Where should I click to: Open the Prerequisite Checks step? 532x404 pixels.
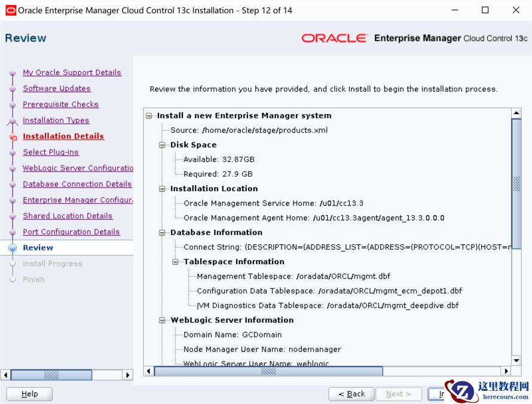[x=61, y=104]
